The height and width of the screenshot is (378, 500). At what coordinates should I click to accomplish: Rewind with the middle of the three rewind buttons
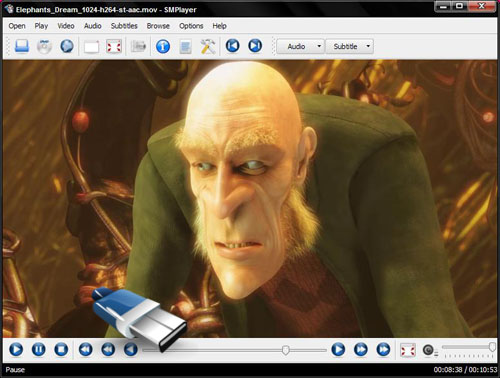108,349
